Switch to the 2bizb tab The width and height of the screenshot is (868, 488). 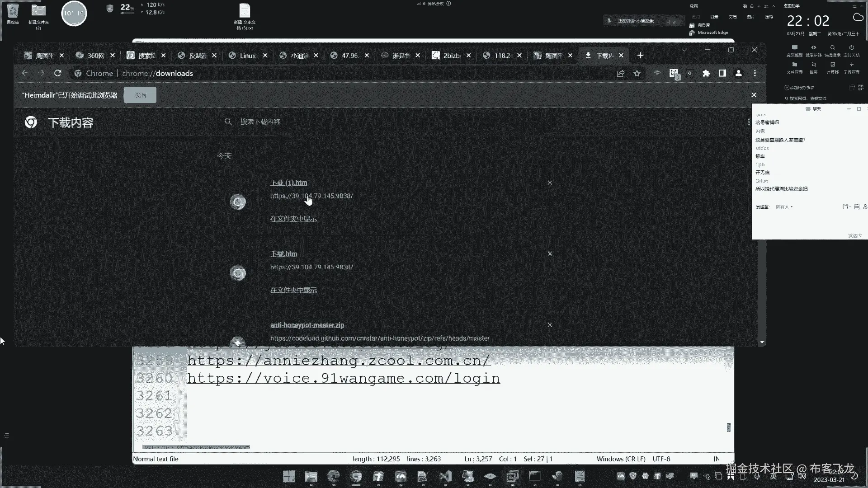451,55
